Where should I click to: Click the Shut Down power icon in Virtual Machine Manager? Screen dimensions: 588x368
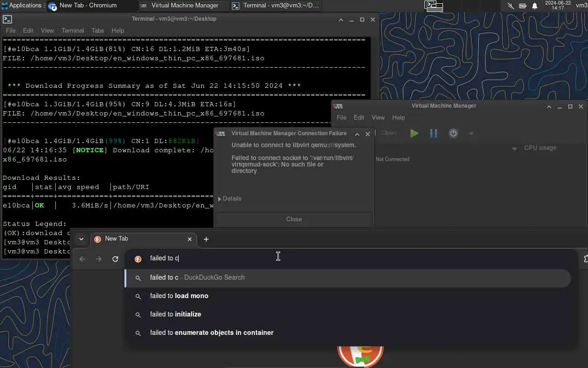(x=453, y=133)
